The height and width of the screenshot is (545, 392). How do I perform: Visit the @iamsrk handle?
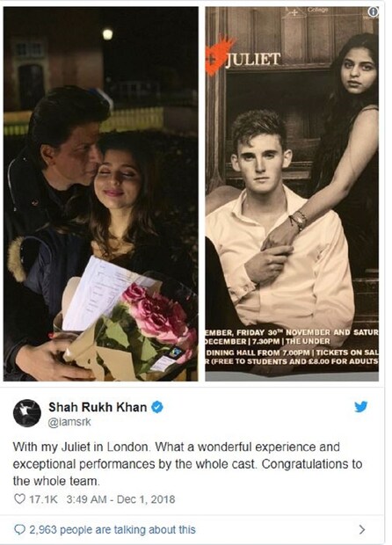(69, 422)
